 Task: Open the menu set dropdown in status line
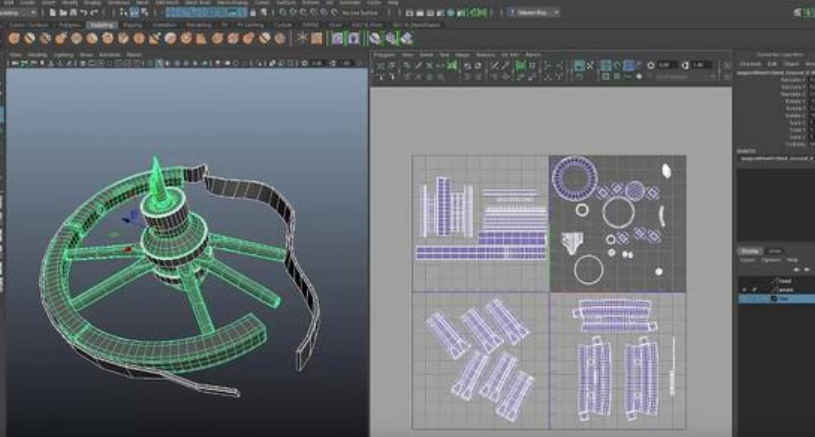point(18,12)
